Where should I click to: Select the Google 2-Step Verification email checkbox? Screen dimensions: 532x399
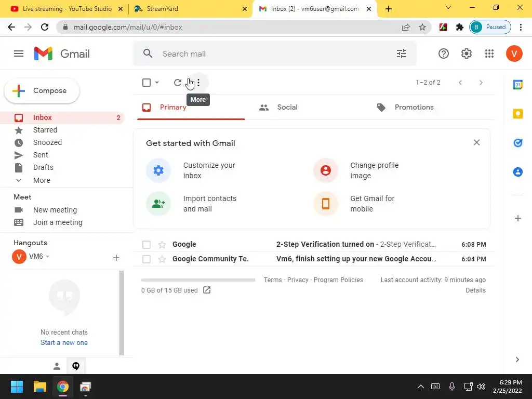[x=147, y=245]
